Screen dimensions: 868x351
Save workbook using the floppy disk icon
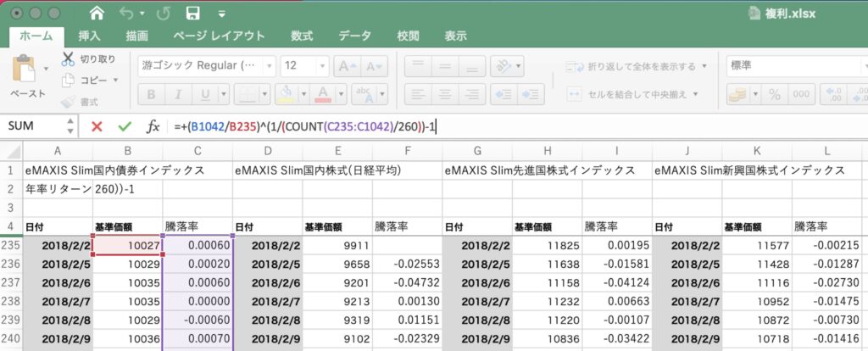point(192,13)
